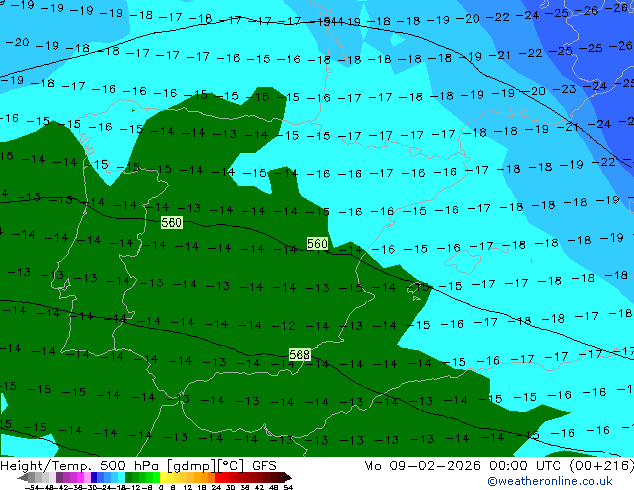Click the 560 contour label near the east coast
This screenshot has width=634, height=490.
pyautogui.click(x=317, y=244)
